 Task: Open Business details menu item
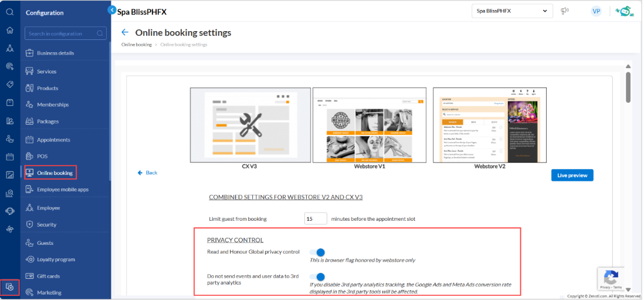point(56,53)
